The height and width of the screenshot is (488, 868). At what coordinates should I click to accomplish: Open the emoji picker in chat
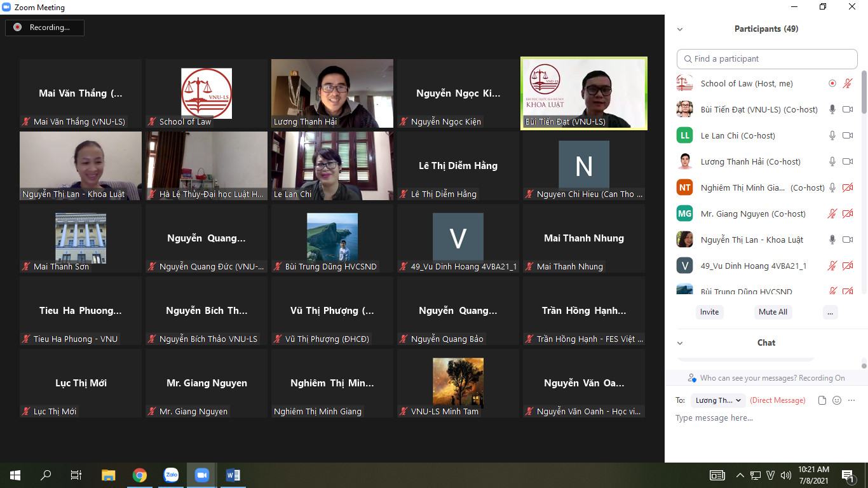(x=837, y=400)
